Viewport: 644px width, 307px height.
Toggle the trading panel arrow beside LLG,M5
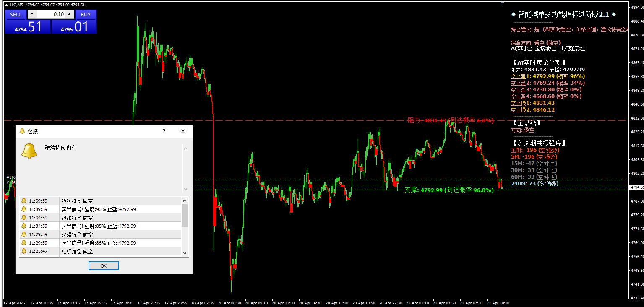[6, 5]
